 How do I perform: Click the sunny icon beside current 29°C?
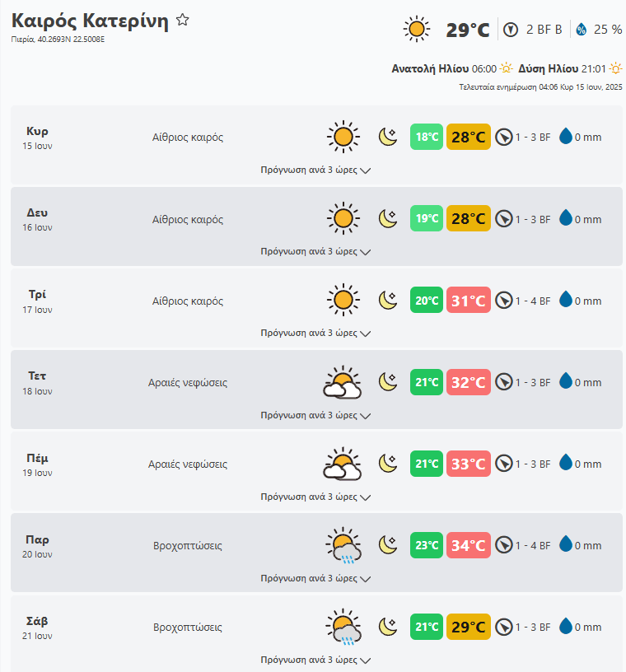point(417,30)
